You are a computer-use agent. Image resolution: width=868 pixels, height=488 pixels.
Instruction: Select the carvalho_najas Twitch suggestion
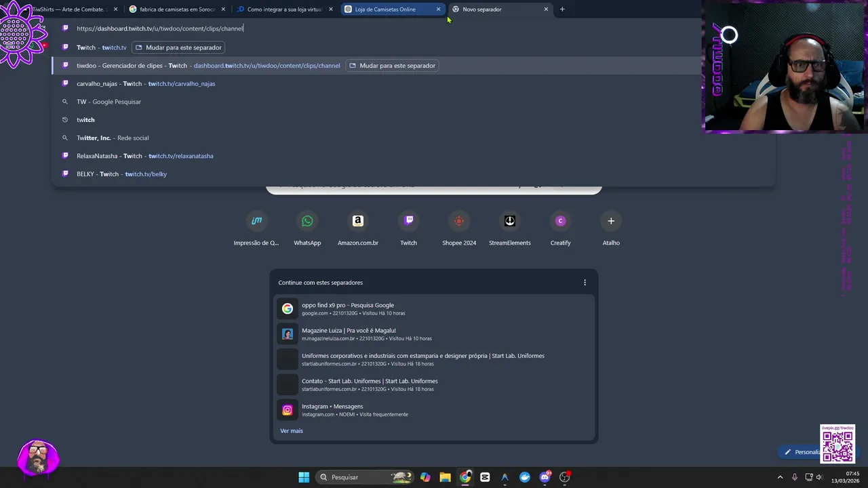(414, 83)
